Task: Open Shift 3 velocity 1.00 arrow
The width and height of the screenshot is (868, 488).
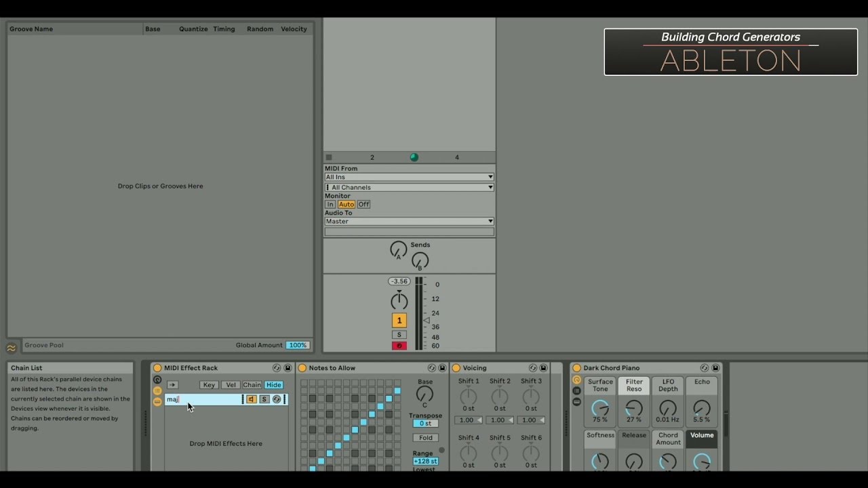Action: [542, 420]
